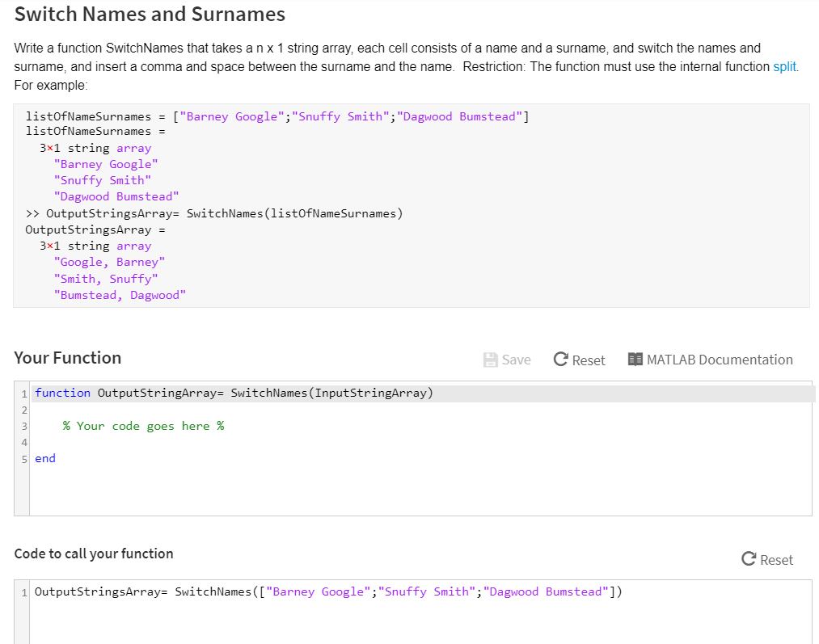Select the heading 'Switch Names and Surnames'

(x=150, y=14)
